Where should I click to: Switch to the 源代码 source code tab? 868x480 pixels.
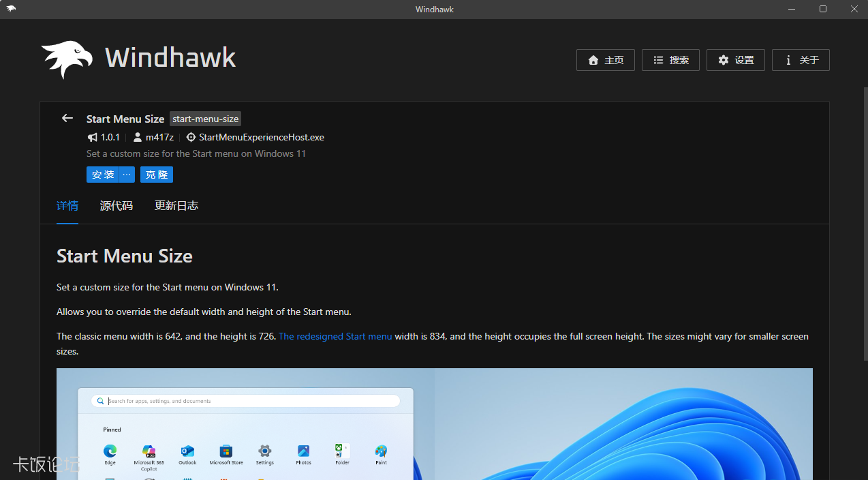117,206
